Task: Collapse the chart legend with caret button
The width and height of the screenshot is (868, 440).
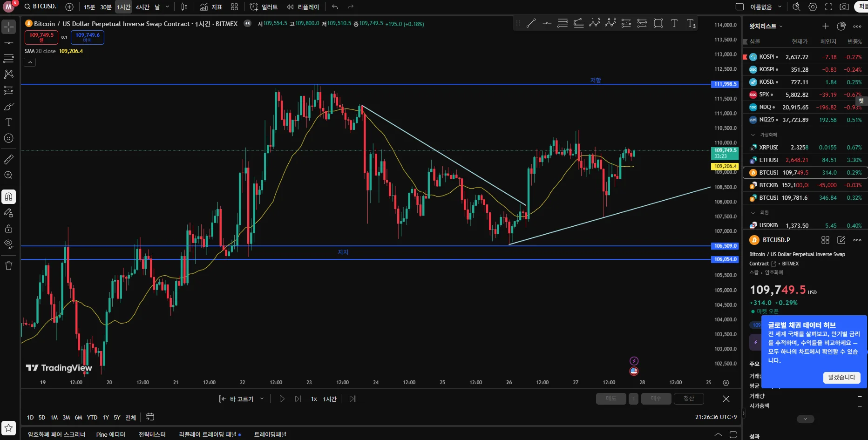Action: [x=30, y=62]
